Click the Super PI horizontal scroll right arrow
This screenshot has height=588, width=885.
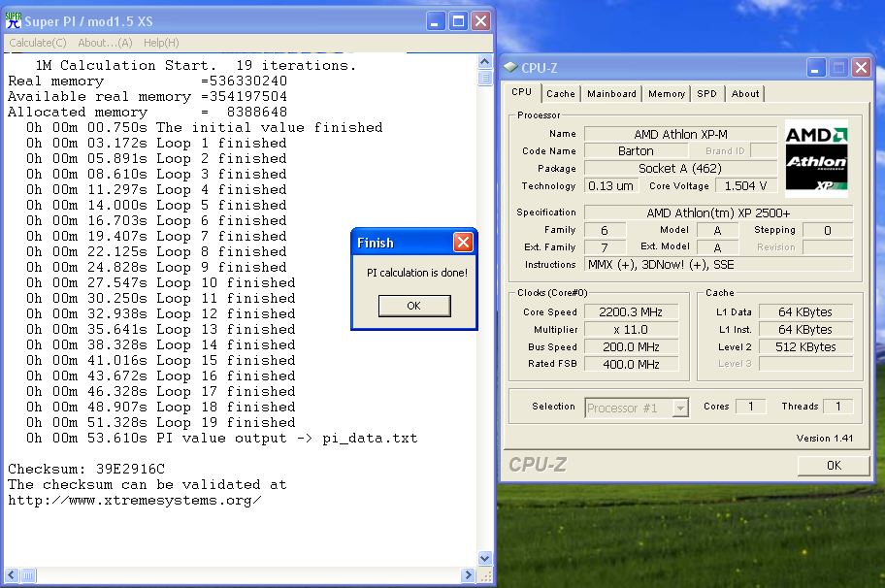click(468, 575)
